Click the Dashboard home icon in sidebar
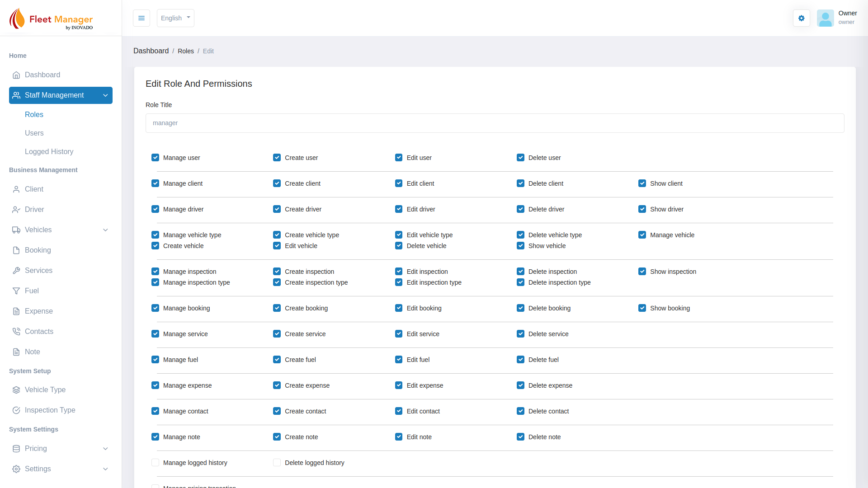 [x=16, y=75]
